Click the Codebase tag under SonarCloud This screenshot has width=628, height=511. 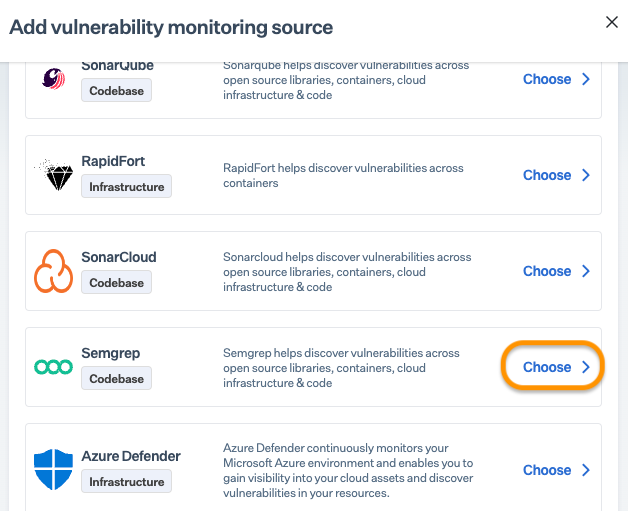(117, 283)
